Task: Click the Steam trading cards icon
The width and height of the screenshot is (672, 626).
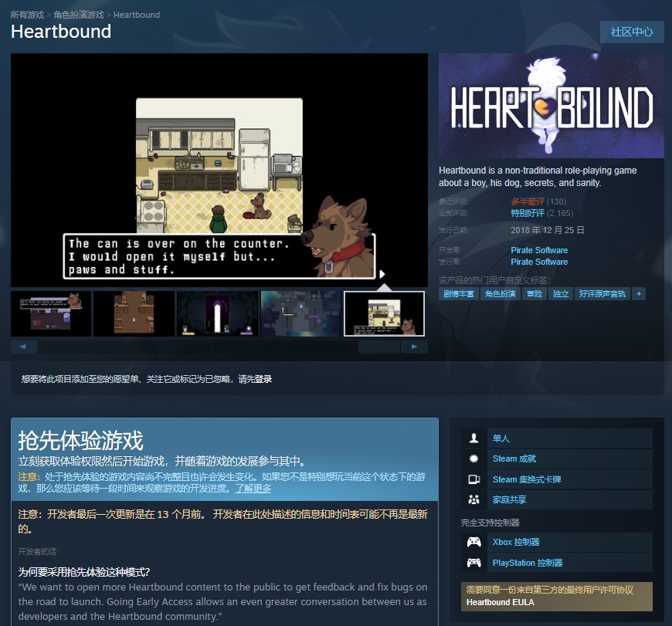Action: pyautogui.click(x=473, y=479)
